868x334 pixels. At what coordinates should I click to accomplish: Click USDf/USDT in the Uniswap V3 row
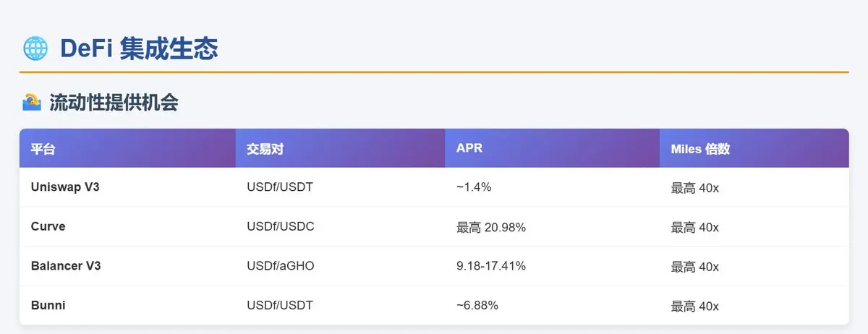click(x=280, y=187)
